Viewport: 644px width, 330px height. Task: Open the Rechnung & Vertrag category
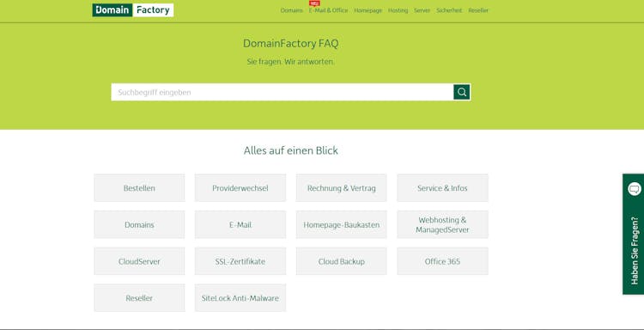point(341,188)
